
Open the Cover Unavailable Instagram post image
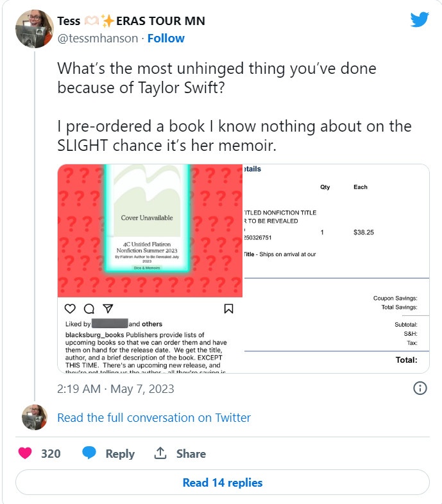150,230
